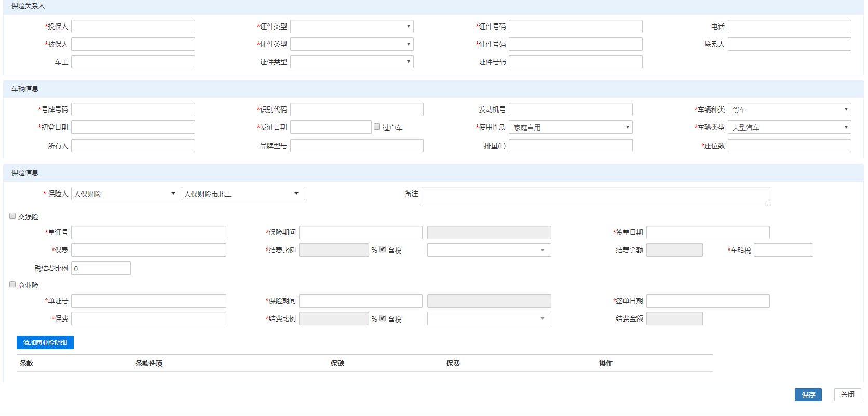868x416 pixels.
Task: Click into the 备注 text area
Action: point(596,197)
